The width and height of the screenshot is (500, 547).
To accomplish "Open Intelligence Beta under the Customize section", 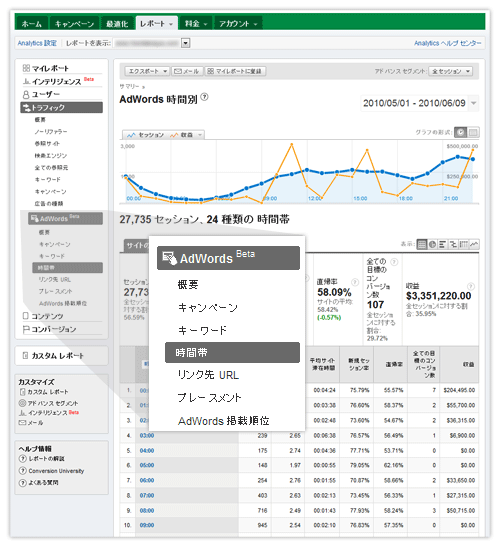I will (48, 413).
